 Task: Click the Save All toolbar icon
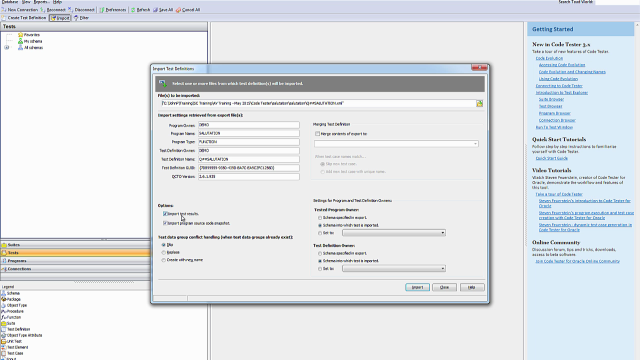pyautogui.click(x=156, y=10)
